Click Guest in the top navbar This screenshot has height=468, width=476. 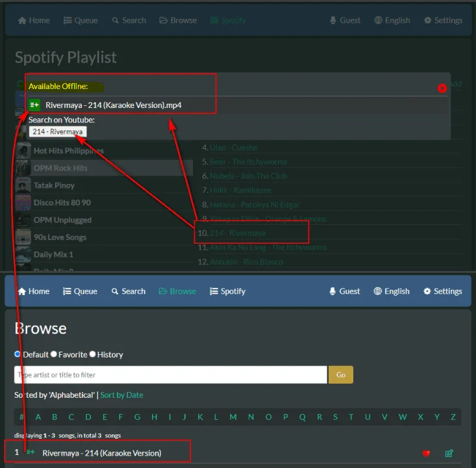click(345, 20)
